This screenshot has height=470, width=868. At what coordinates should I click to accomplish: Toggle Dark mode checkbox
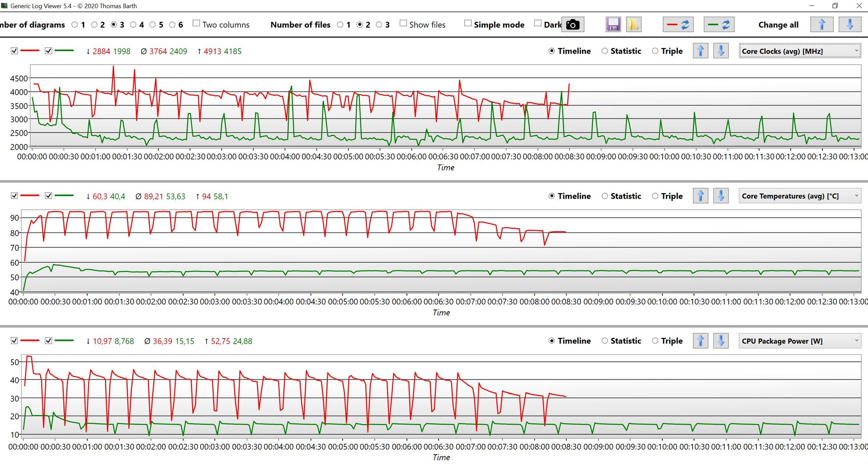(x=538, y=24)
